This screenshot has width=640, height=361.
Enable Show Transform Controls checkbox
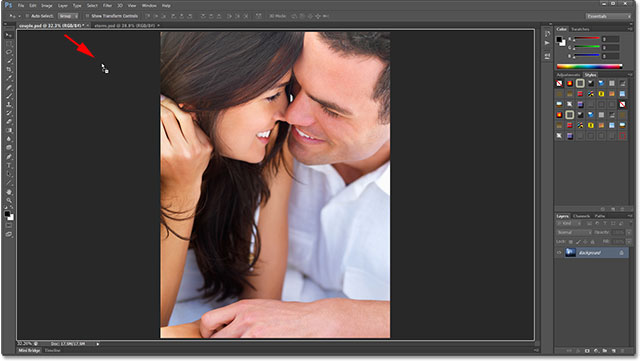pos(87,16)
